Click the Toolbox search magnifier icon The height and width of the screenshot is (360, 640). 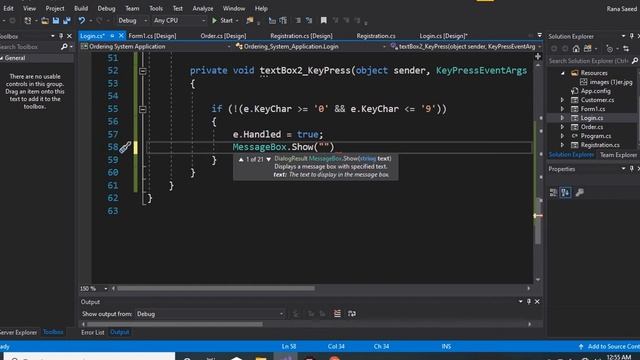[x=64, y=47]
